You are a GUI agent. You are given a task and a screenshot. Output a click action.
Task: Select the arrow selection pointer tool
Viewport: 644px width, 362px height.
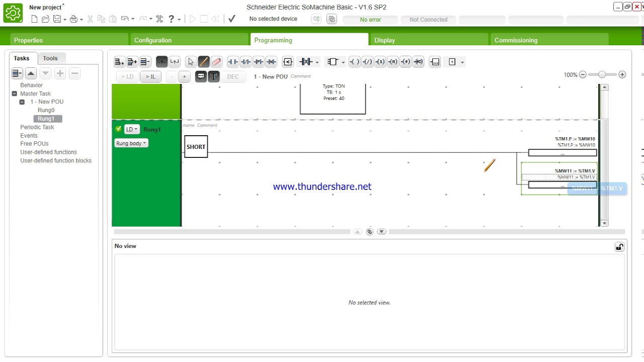pyautogui.click(x=191, y=62)
